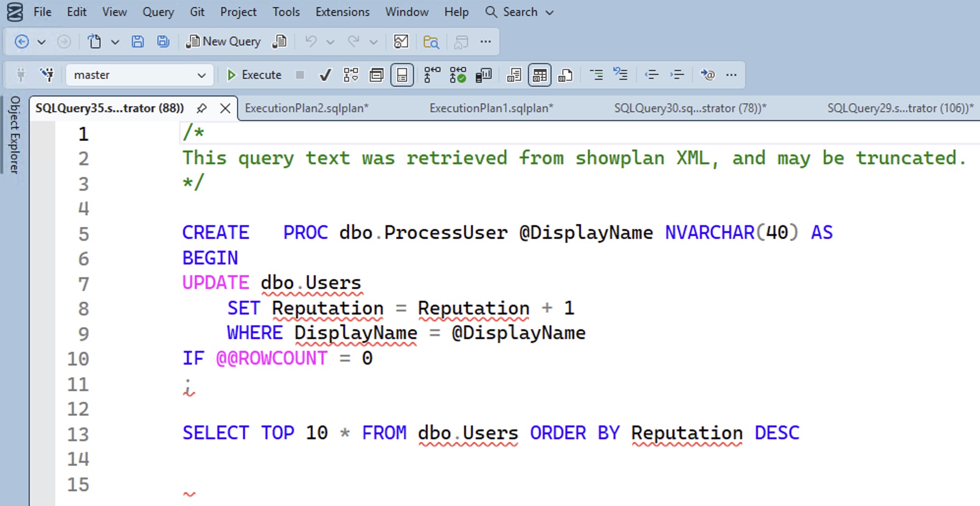Toggle IntelliSense Enabled button
The image size is (980, 506).
tap(402, 75)
